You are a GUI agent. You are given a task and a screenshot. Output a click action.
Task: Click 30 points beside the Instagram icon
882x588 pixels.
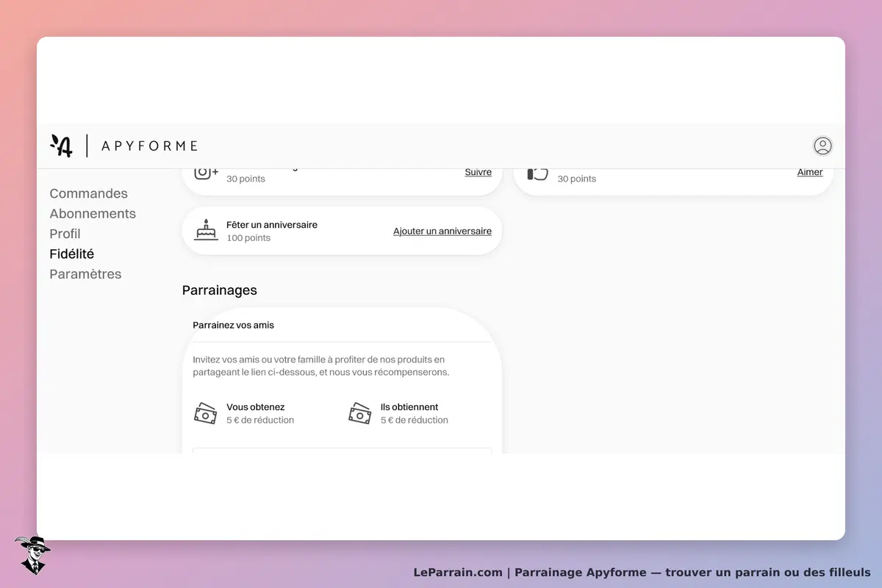coord(245,179)
